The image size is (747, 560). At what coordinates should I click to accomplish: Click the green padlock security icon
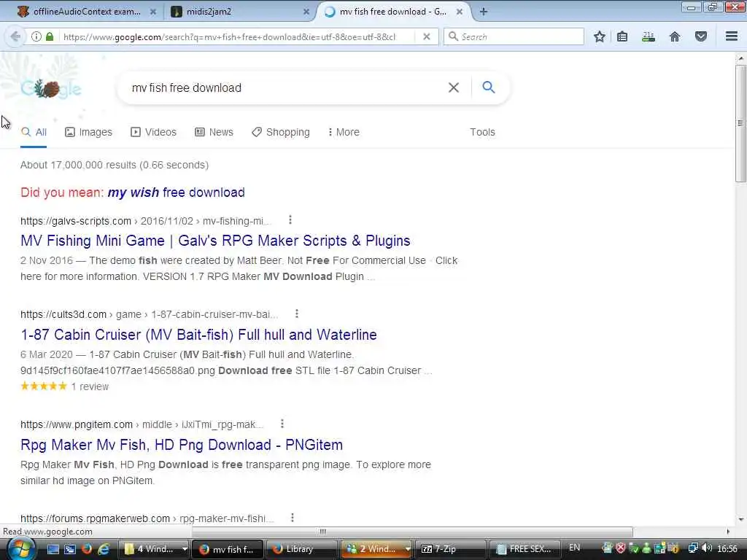[50, 36]
